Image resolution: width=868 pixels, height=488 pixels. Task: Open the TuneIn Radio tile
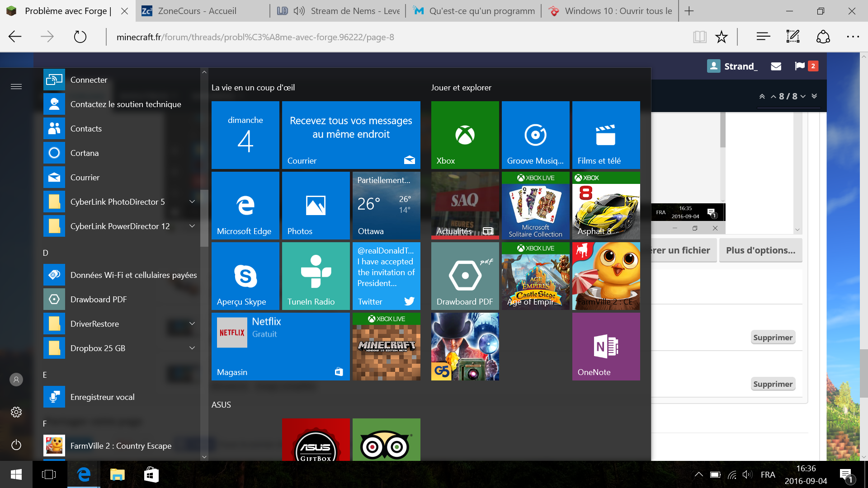316,276
